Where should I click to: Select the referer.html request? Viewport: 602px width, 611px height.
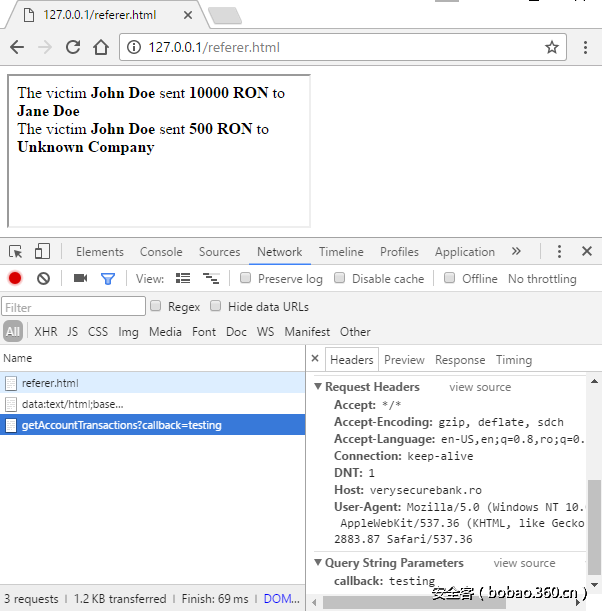50,383
